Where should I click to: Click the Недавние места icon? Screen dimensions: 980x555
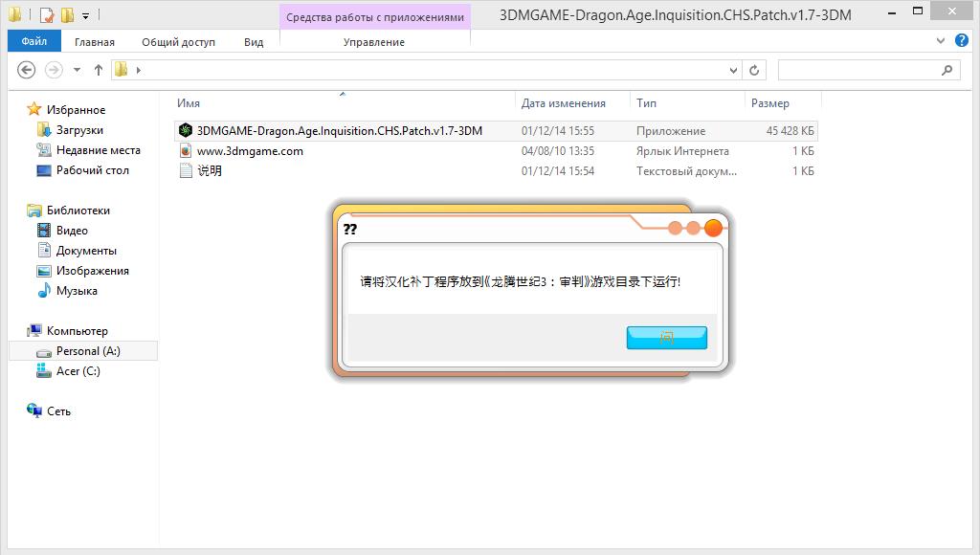[44, 150]
